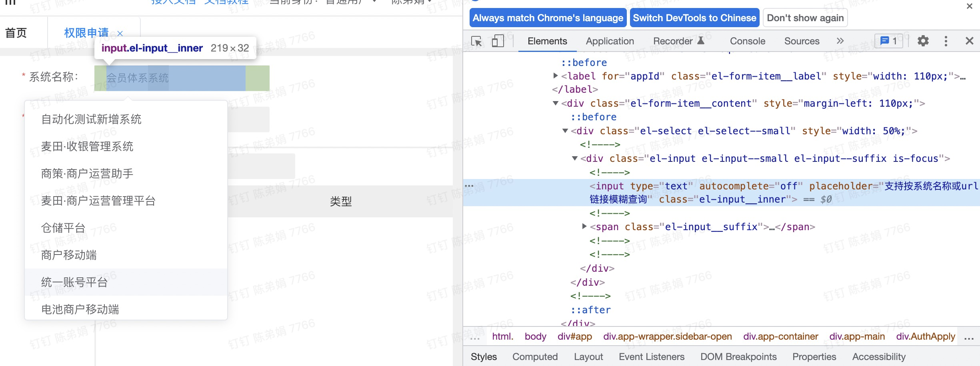Viewport: 980px width, 366px height.
Task: Select the ::after pseudo-element line
Action: [591, 310]
